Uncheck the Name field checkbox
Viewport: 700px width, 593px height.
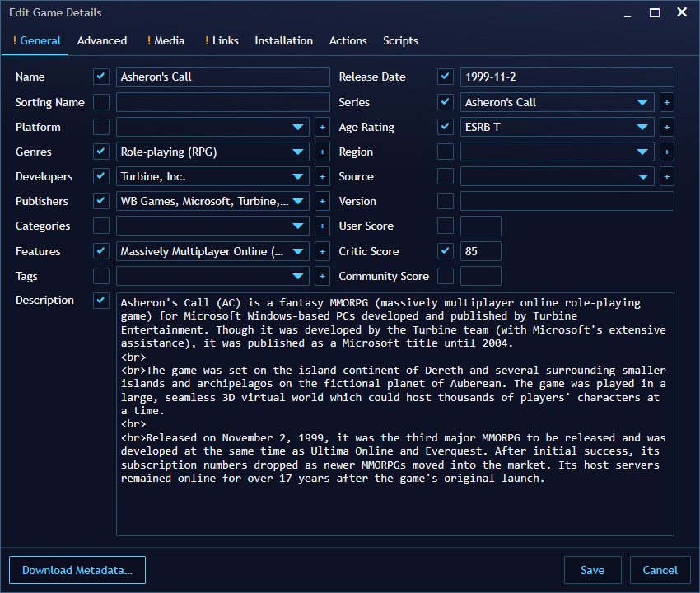pyautogui.click(x=100, y=76)
